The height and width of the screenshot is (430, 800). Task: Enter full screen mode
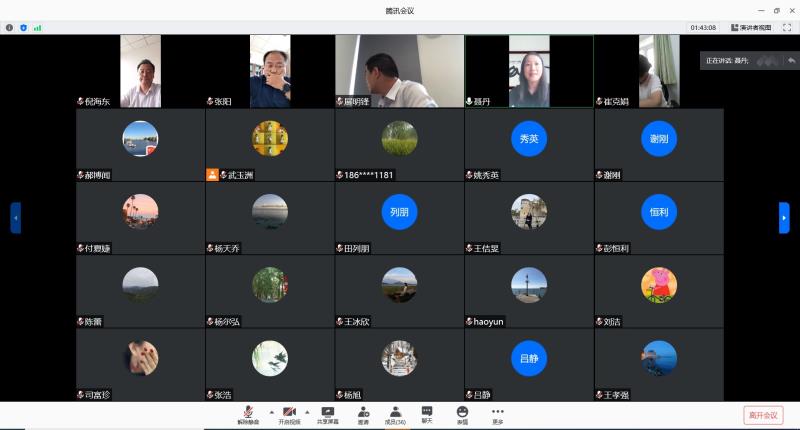coord(786,27)
